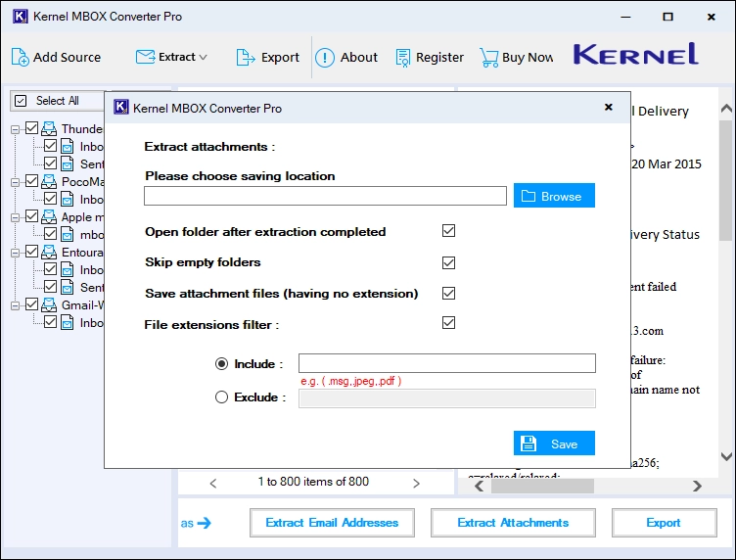Click the blue arrow next to 'as'
This screenshot has width=736, height=560.
(205, 523)
